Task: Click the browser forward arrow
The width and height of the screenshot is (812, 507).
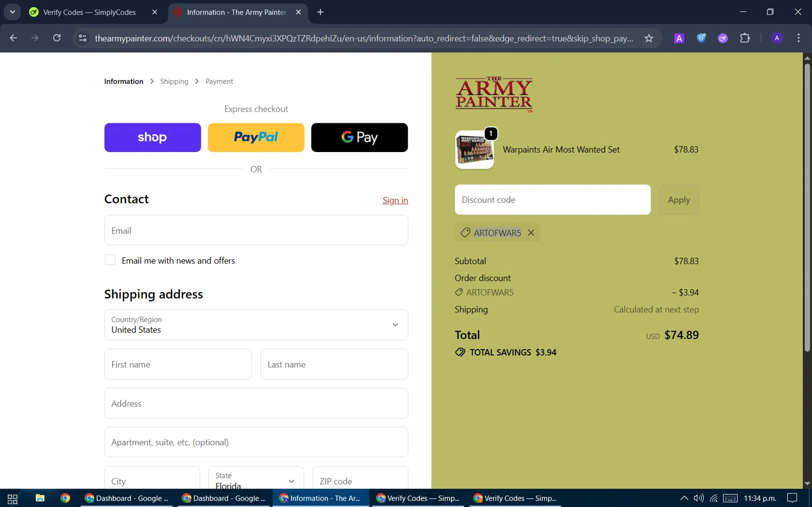Action: [35, 38]
